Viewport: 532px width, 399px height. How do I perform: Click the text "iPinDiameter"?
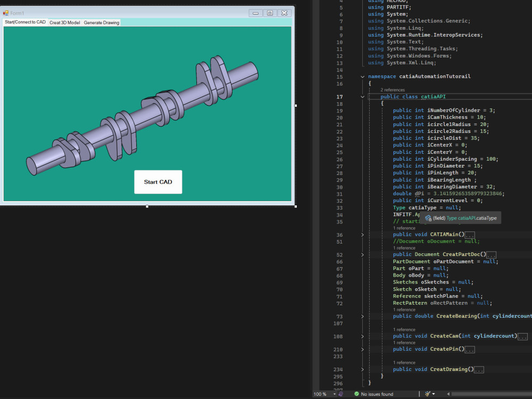[446, 166]
